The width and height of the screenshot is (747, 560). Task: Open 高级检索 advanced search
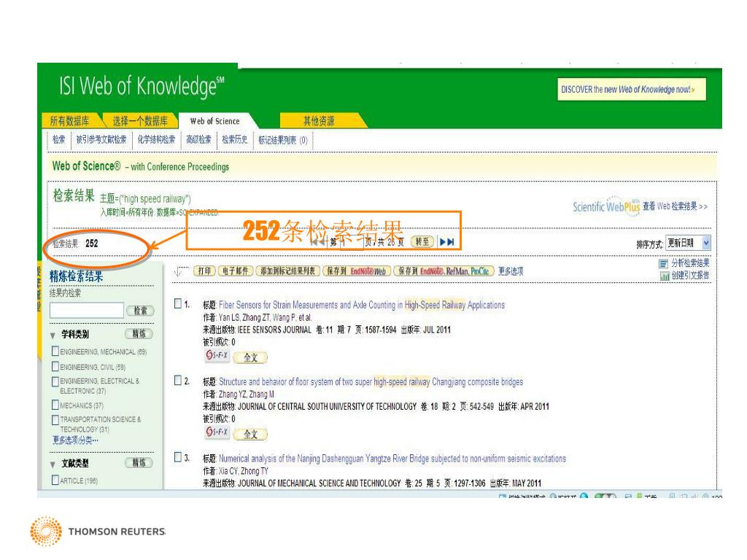coord(198,139)
